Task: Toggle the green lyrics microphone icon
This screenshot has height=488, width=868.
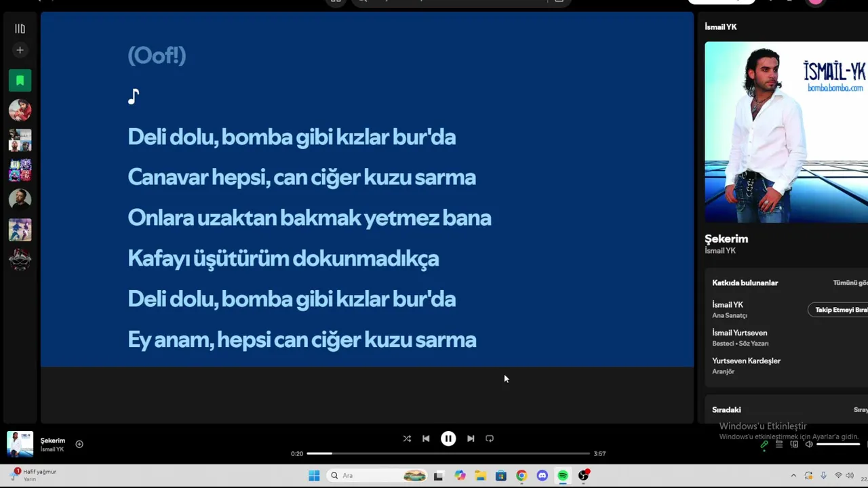Action: [x=764, y=445]
